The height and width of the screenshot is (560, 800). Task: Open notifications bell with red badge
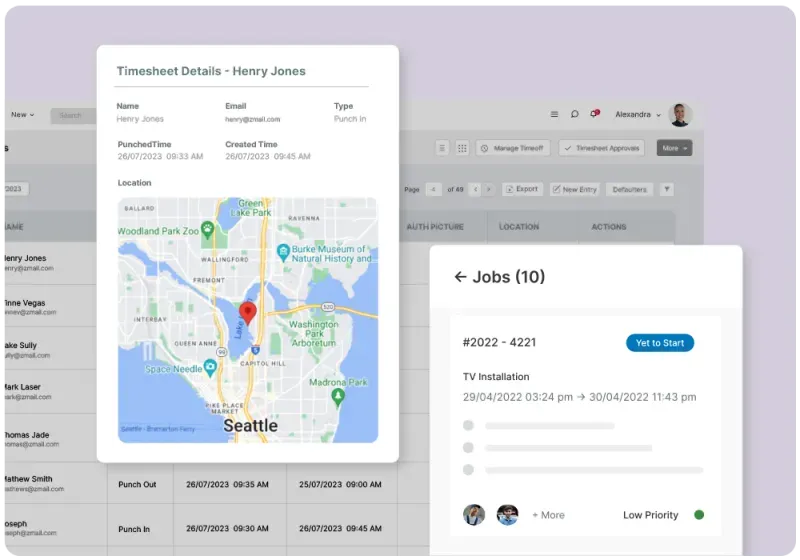[x=594, y=114]
